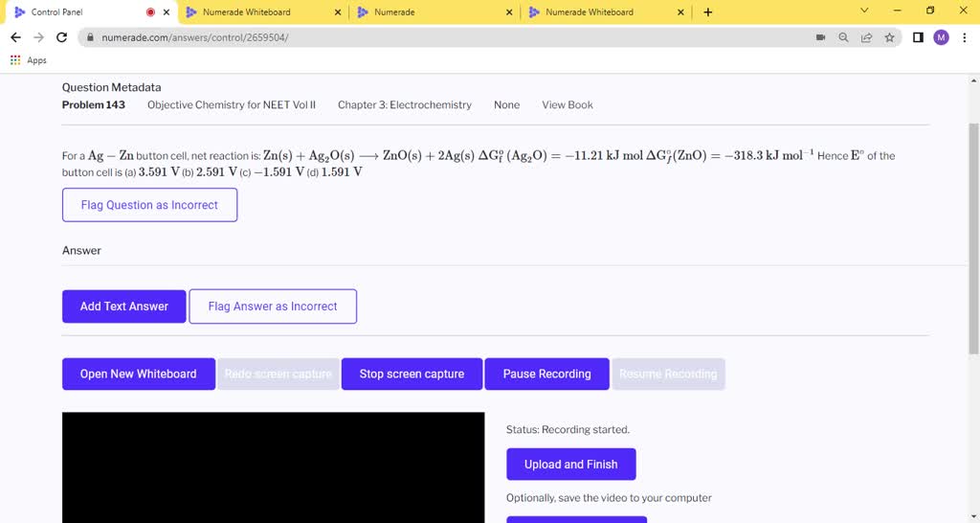Switch to first Numerade Whiteboard tab
980x523 pixels.
(x=258, y=12)
